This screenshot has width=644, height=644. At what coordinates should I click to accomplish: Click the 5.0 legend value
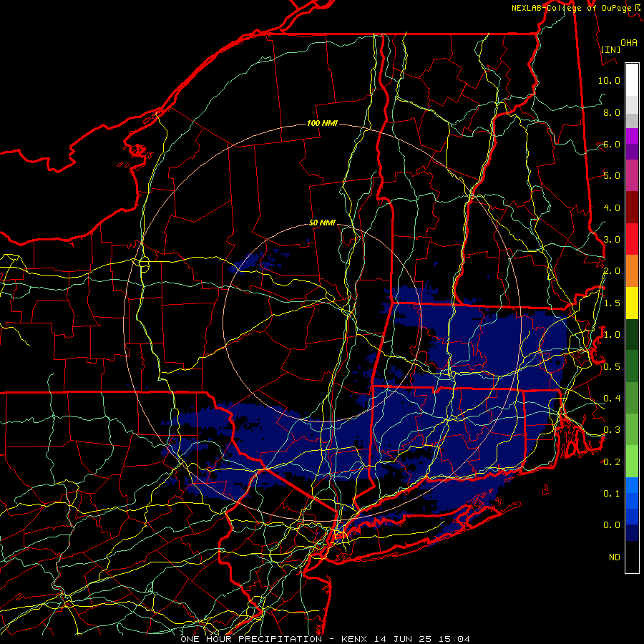click(x=612, y=176)
